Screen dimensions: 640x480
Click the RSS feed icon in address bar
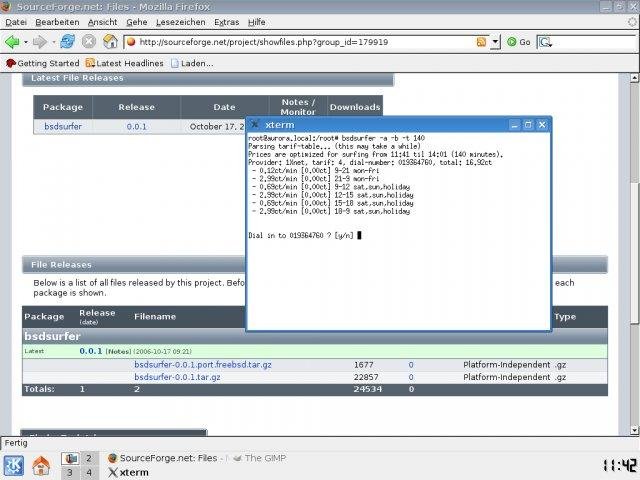pos(482,42)
